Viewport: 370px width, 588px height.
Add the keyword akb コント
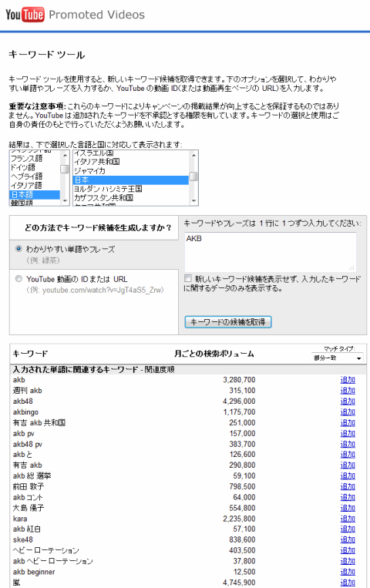tap(348, 497)
